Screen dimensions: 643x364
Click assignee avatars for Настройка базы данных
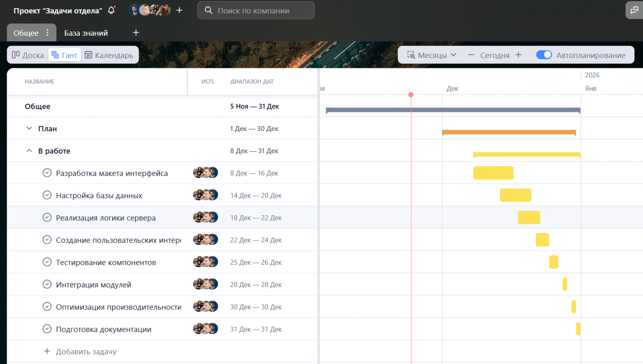pyautogui.click(x=205, y=195)
